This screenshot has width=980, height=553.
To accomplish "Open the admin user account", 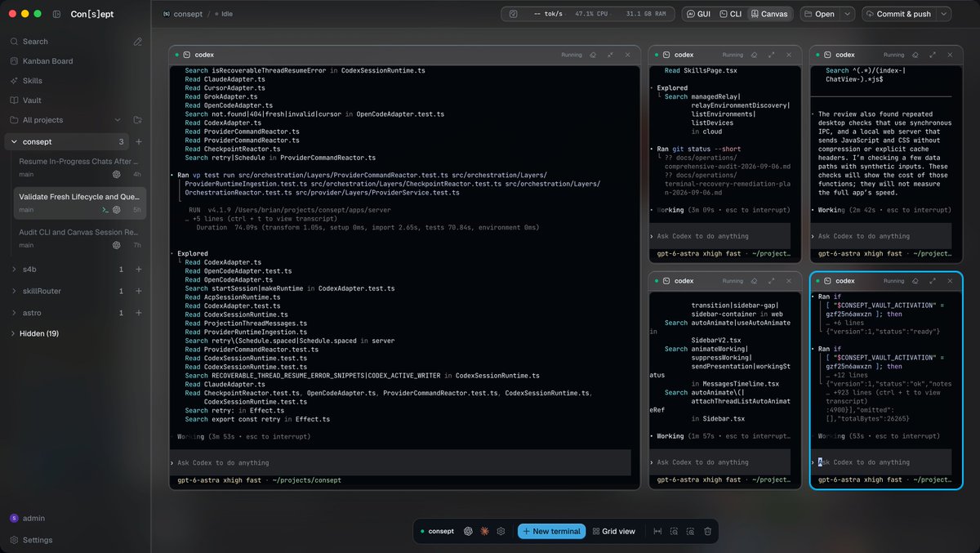I will pos(28,518).
